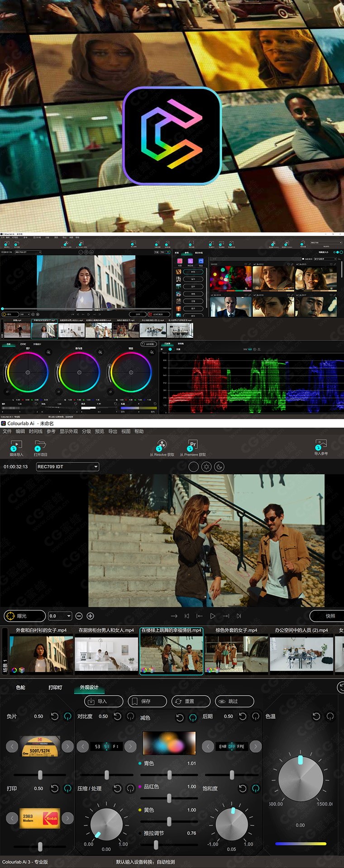Toggle the 减色 subtractive color power switch

coord(193,717)
